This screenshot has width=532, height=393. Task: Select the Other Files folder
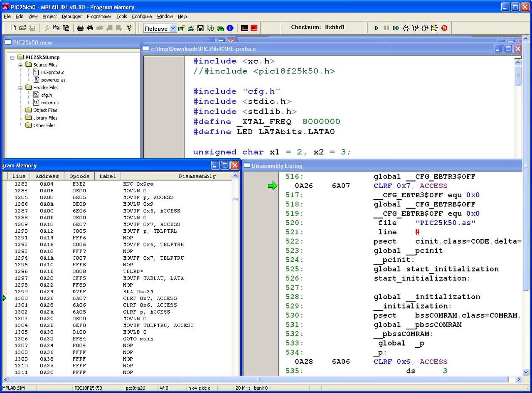pyautogui.click(x=44, y=125)
